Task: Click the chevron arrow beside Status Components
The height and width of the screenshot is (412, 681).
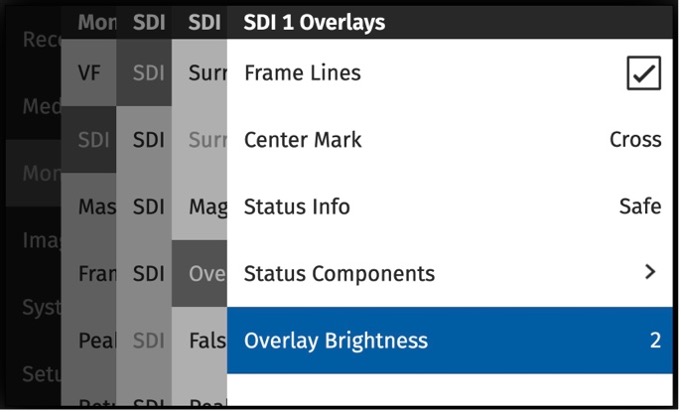Action: (650, 272)
